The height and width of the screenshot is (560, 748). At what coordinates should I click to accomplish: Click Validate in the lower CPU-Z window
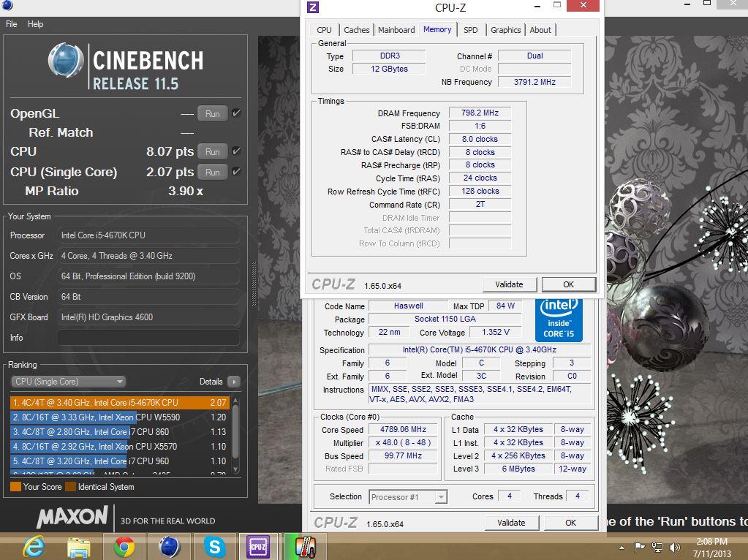click(x=511, y=523)
